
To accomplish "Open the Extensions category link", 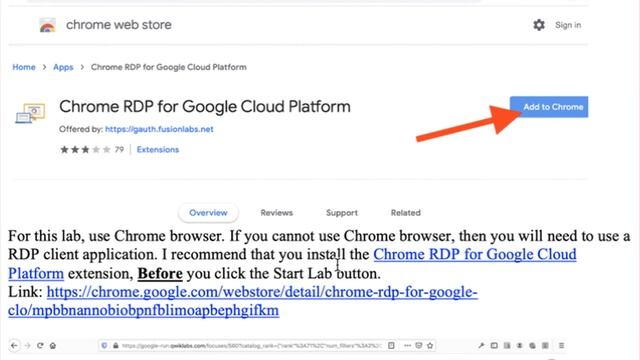I will tap(158, 149).
